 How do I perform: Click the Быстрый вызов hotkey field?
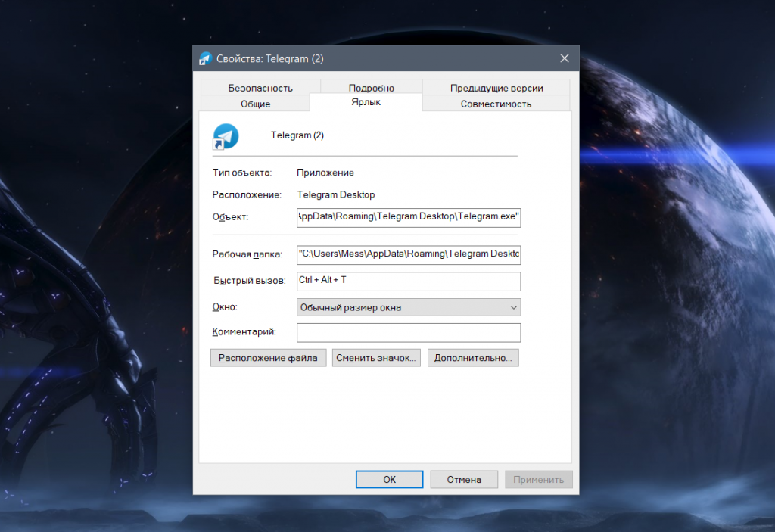(x=408, y=281)
